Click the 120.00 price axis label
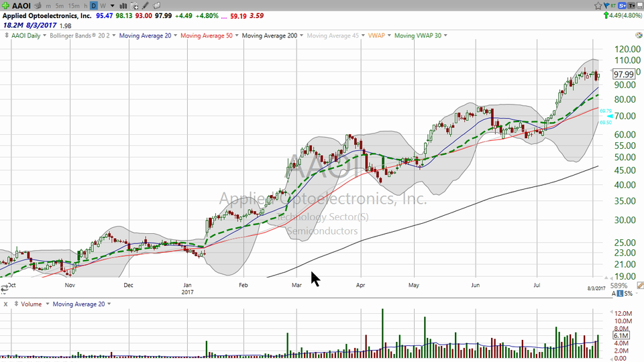 tap(627, 49)
